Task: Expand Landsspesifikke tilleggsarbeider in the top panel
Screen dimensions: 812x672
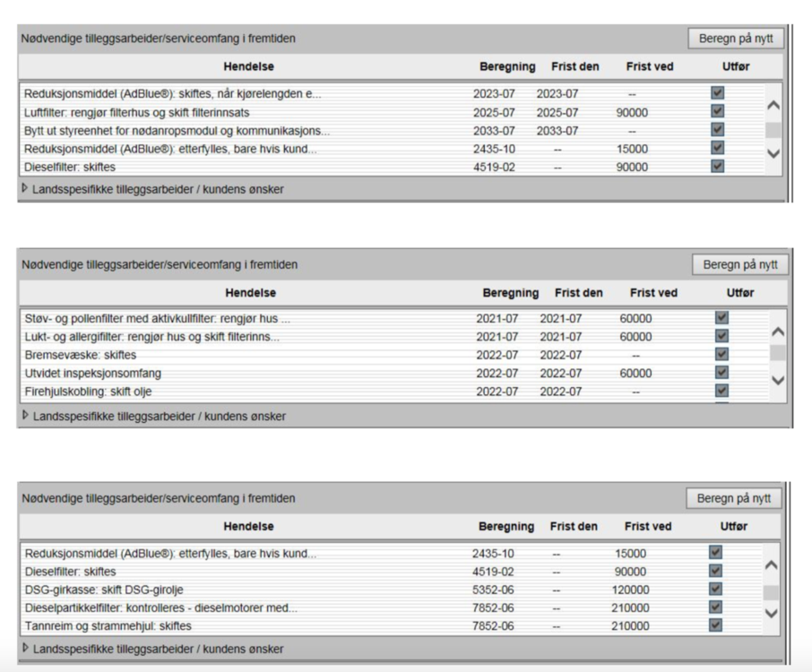Action: [x=25, y=189]
